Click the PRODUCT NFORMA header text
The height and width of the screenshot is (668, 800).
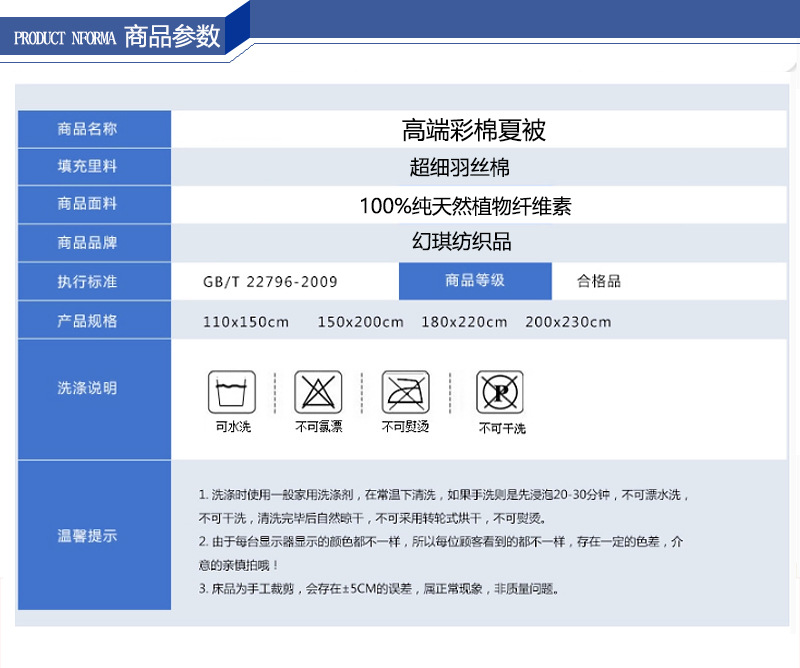click(x=65, y=38)
